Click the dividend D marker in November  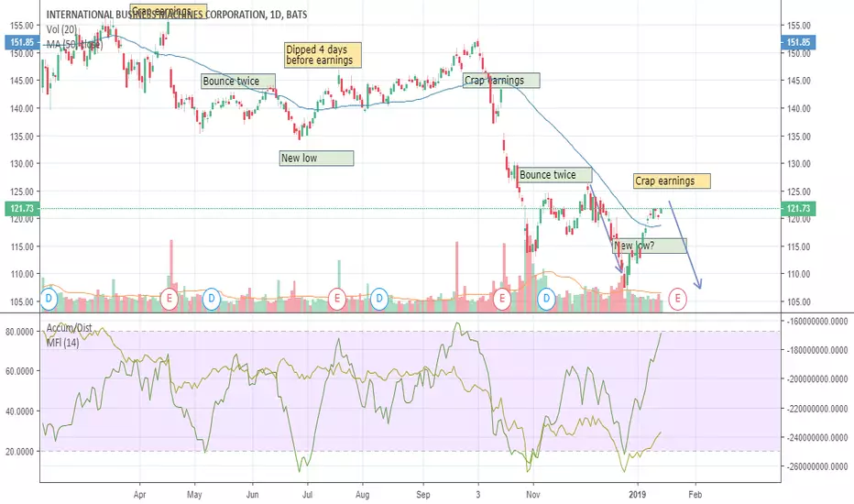click(546, 299)
